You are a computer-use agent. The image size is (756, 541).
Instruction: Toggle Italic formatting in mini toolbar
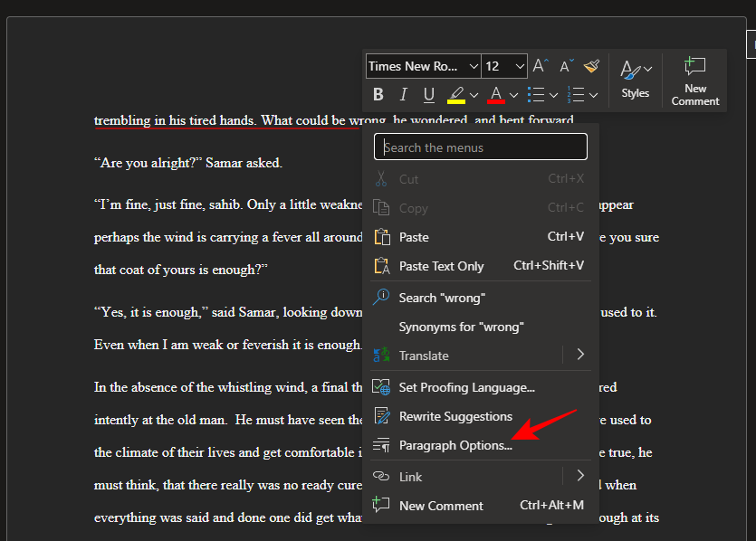[x=404, y=94]
